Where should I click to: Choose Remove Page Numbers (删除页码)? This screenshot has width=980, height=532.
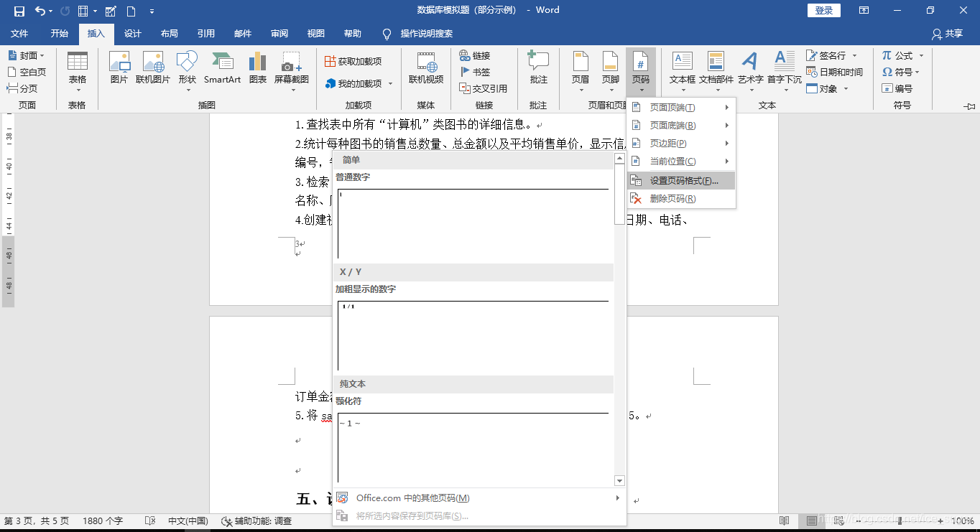tap(681, 199)
